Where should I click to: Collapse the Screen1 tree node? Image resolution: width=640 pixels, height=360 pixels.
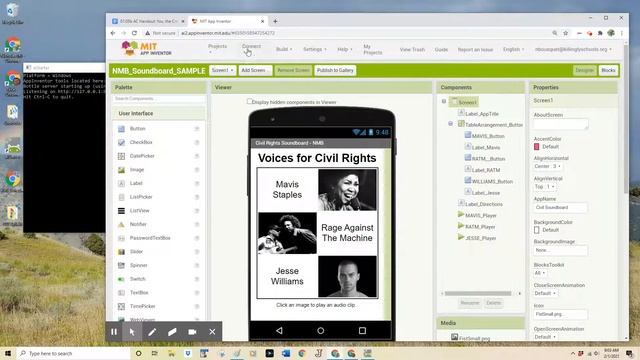(x=444, y=101)
